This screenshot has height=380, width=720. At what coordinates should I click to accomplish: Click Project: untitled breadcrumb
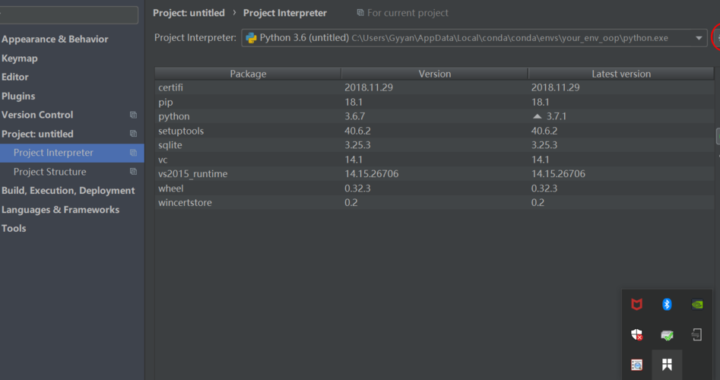[189, 13]
